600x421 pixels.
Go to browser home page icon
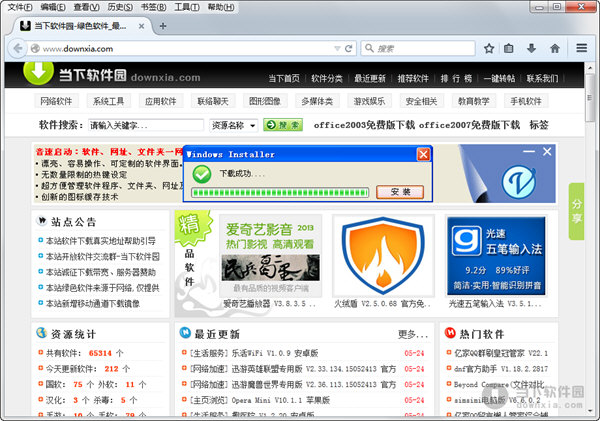pyautogui.click(x=555, y=48)
